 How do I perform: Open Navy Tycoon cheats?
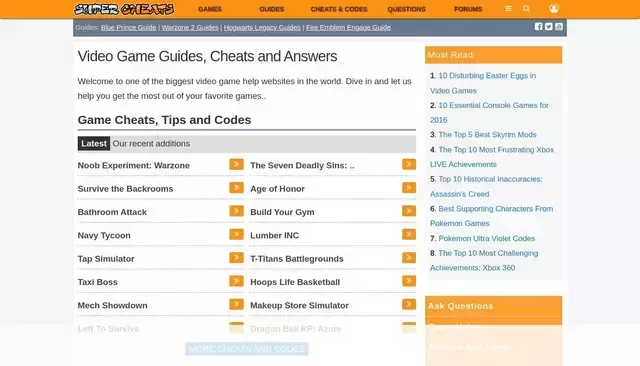point(104,235)
